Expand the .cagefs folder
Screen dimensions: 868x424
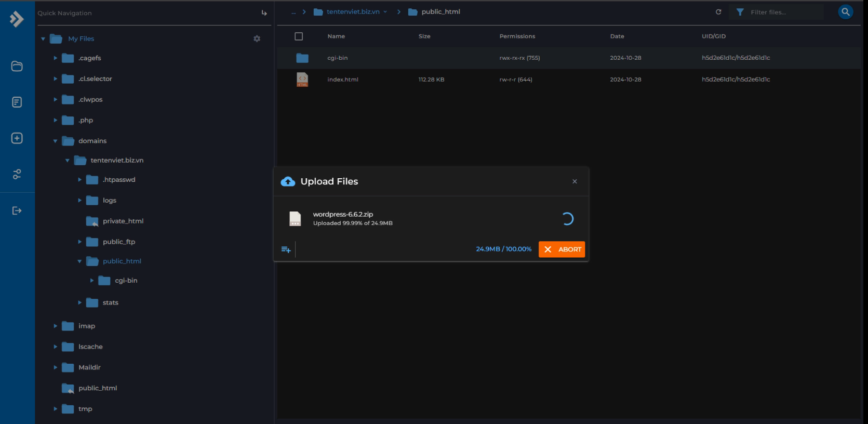[55, 58]
